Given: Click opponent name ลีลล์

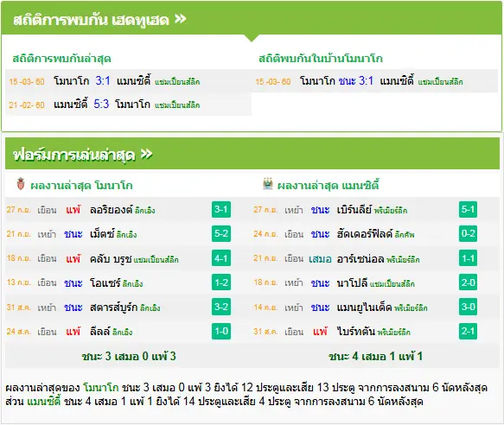Looking at the screenshot, I should point(100,332).
